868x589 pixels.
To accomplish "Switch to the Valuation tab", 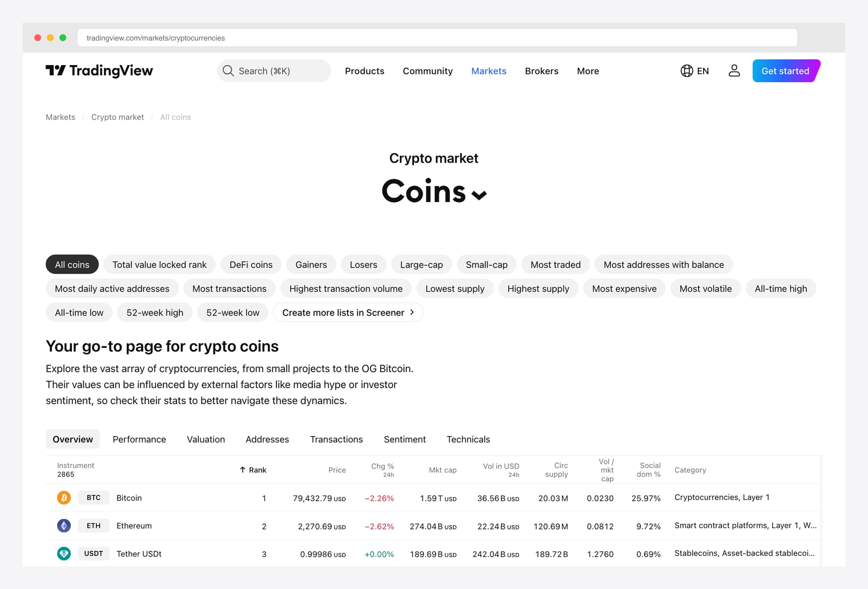I will click(x=206, y=439).
